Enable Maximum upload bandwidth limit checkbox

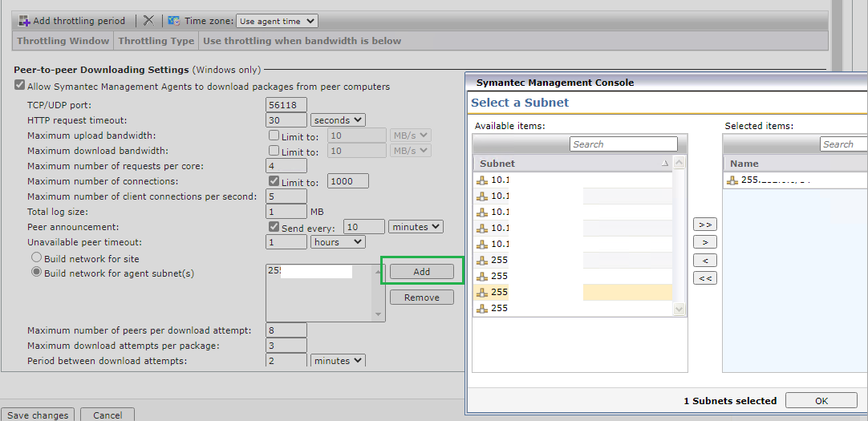pos(274,136)
